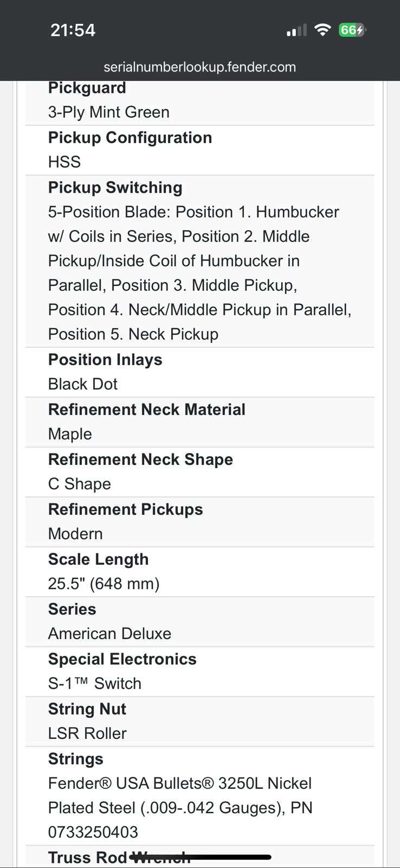400x868 pixels.
Task: Tap the Pickup Switching heading
Action: [115, 188]
